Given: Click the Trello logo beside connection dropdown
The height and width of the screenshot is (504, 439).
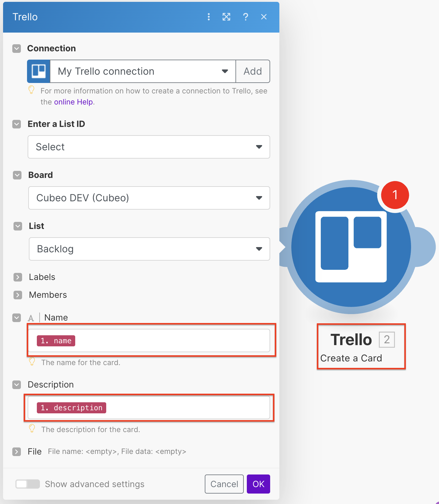Looking at the screenshot, I should [x=39, y=71].
